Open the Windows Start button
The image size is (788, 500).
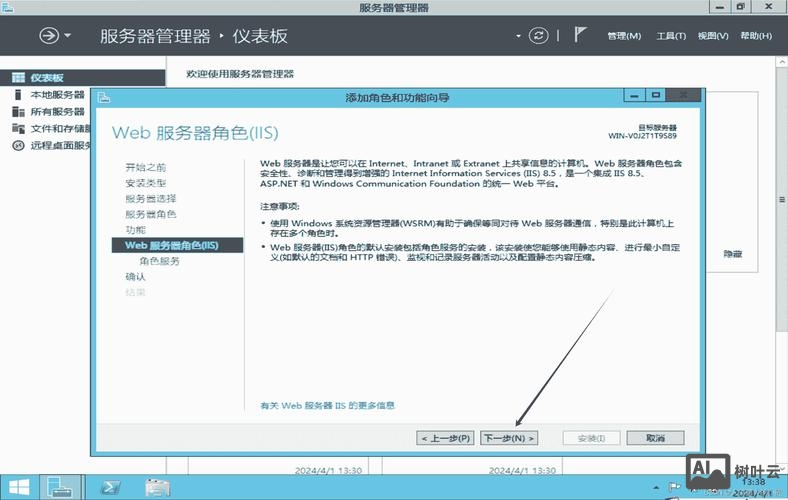[x=19, y=487]
